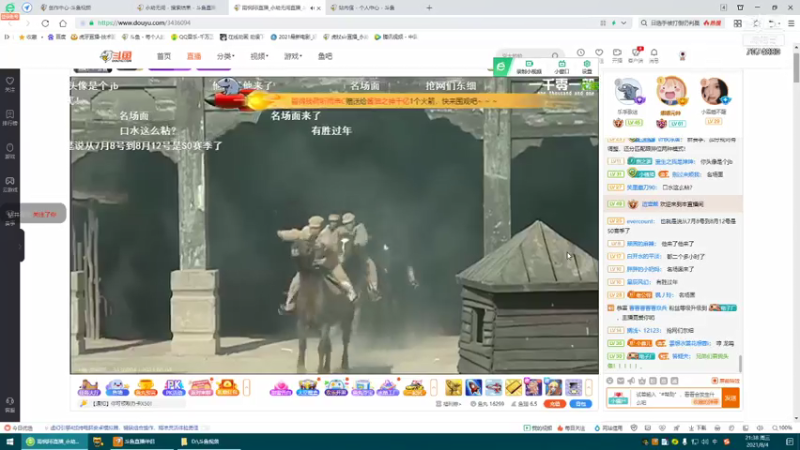This screenshot has height=450, width=800.
Task: Expand the 游戏 dropdown menu
Action: click(x=293, y=56)
